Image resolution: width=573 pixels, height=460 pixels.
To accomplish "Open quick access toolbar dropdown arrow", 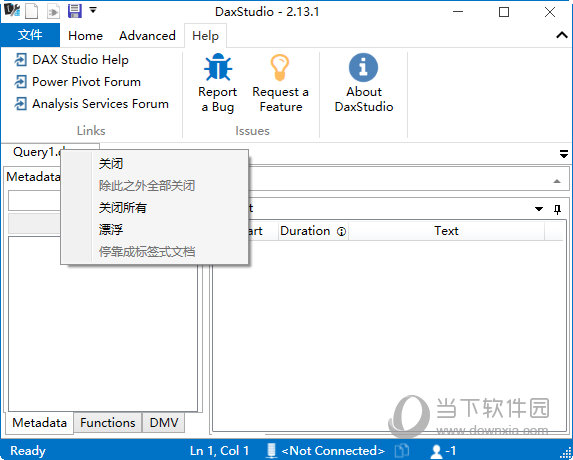I will (x=93, y=10).
